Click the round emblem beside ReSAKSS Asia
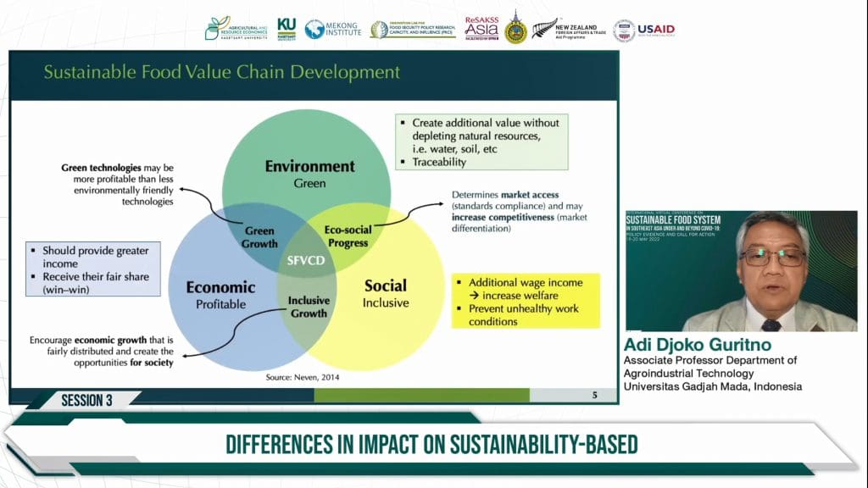868x488 pixels. (515, 29)
